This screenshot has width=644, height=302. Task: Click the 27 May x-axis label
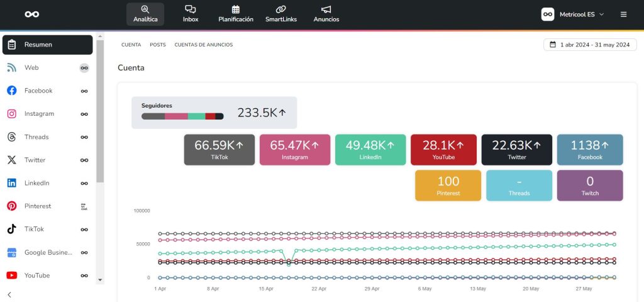pos(584,289)
